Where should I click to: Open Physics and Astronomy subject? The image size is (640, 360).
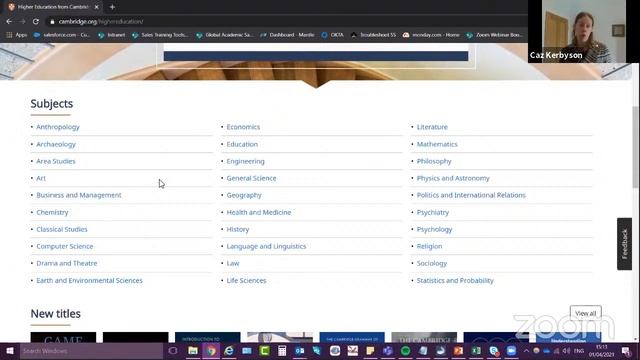[453, 178]
